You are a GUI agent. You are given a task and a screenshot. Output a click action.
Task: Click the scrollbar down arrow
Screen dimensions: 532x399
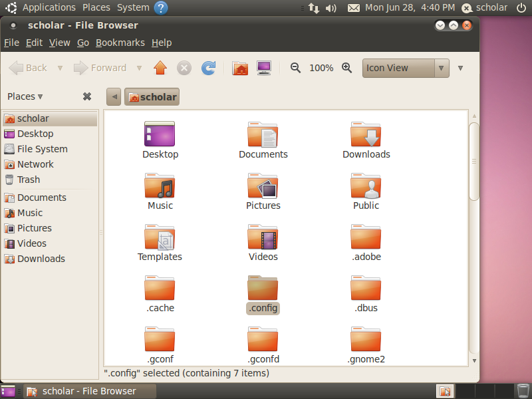pyautogui.click(x=474, y=360)
